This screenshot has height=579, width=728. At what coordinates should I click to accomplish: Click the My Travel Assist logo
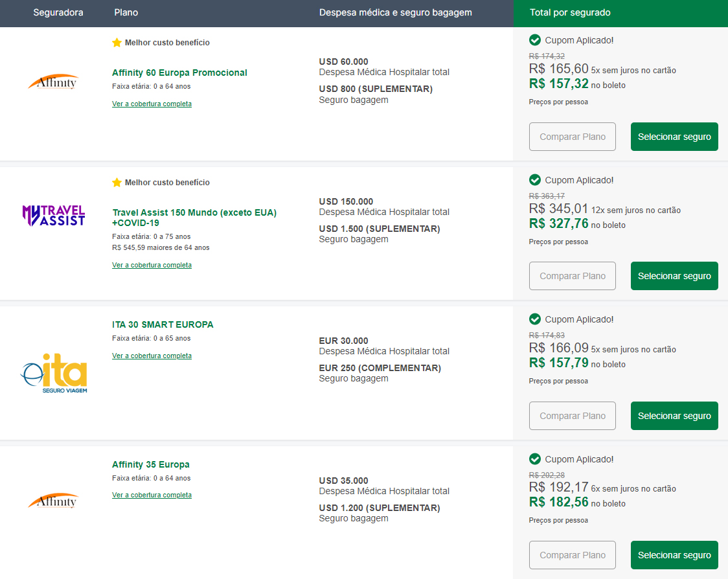tap(54, 216)
